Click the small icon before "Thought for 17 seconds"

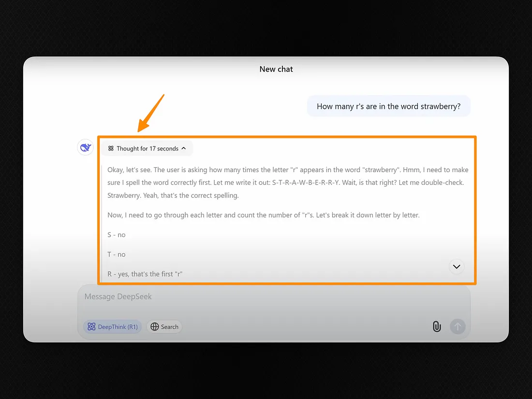111,148
